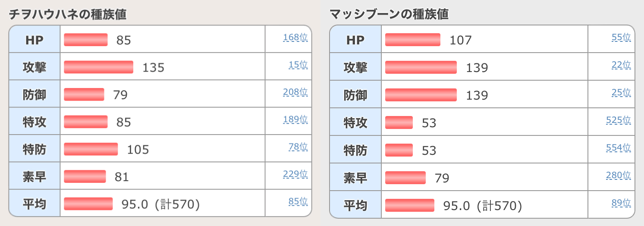This screenshot has height=226, width=644.
Task: Click the マッシブーンの種族値 heading
Action: tap(389, 14)
